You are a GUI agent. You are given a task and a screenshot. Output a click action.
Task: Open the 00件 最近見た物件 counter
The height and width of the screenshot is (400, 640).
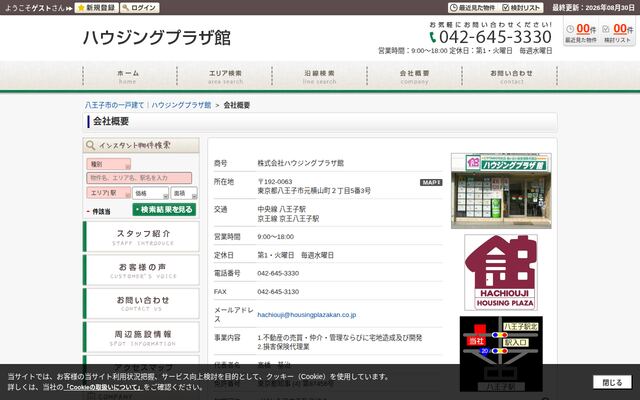[581, 33]
